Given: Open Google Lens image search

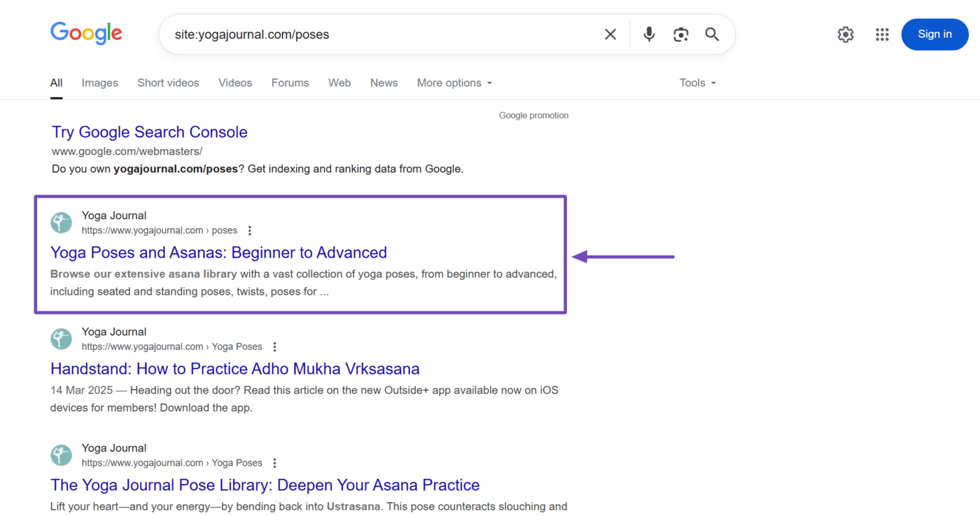Looking at the screenshot, I should click(680, 34).
